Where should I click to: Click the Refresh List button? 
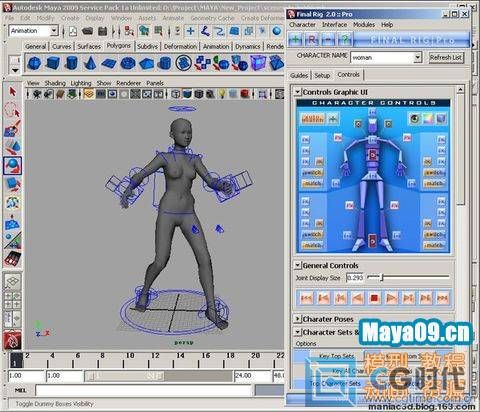coord(446,57)
